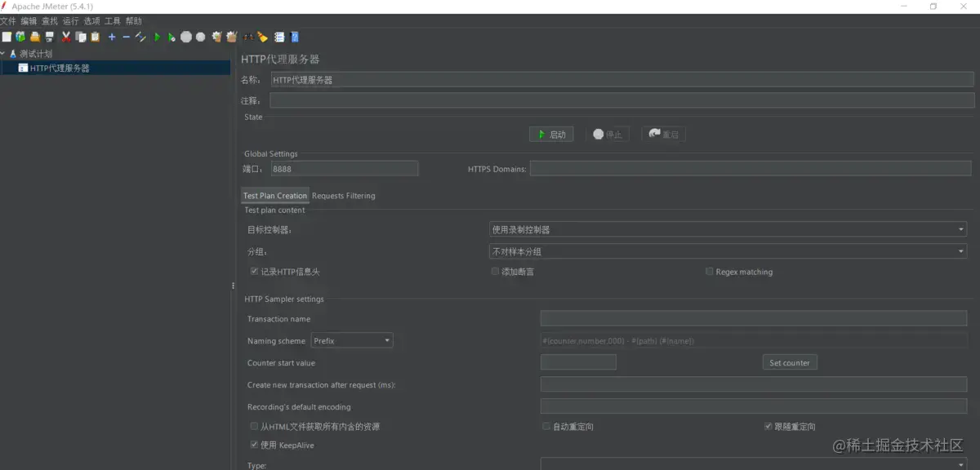The image size is (980, 470).
Task: Enable the Regex matching checkbox
Action: point(709,271)
